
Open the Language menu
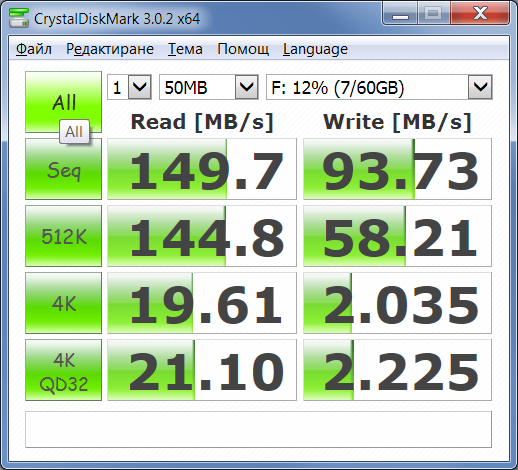point(315,49)
